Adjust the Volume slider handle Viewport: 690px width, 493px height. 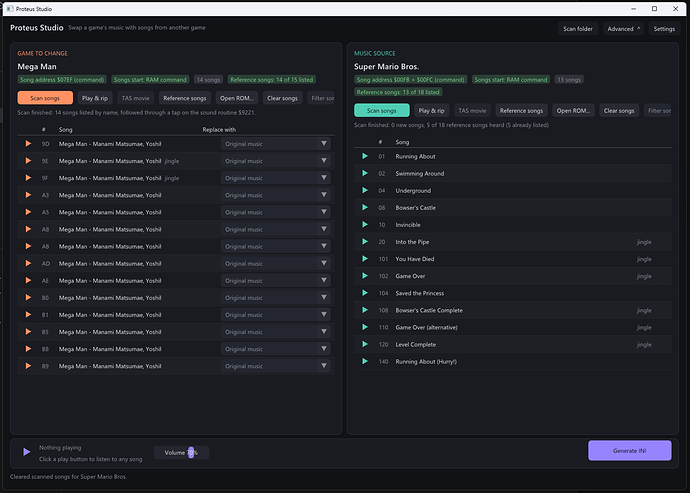point(191,452)
